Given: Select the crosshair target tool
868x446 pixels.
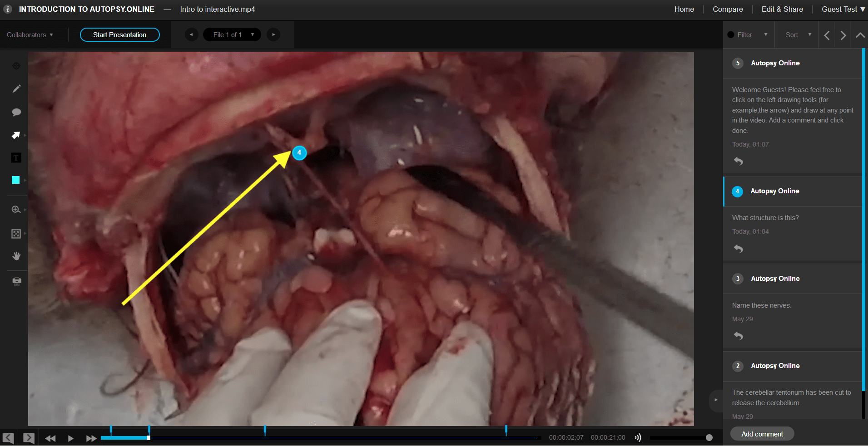Looking at the screenshot, I should click(x=16, y=66).
